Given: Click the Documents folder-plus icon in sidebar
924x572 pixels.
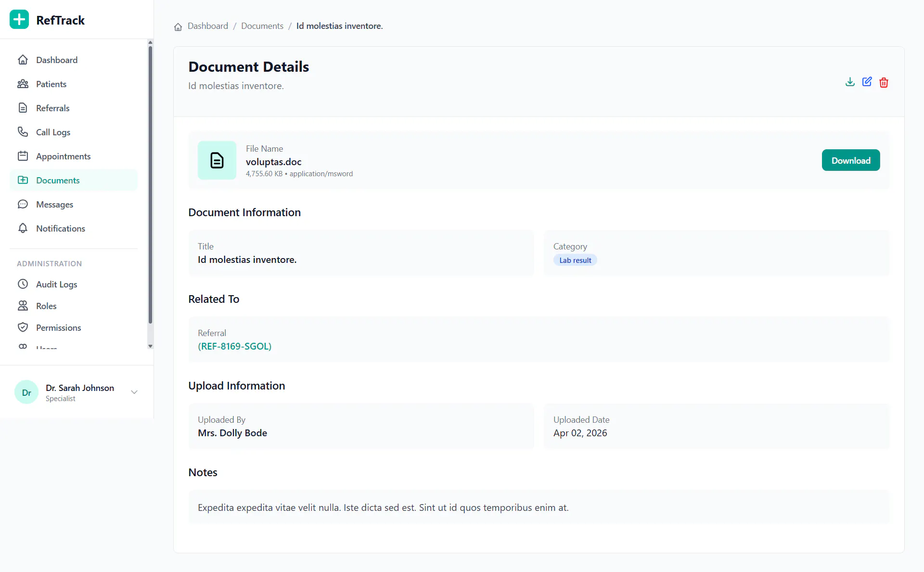Looking at the screenshot, I should (23, 180).
